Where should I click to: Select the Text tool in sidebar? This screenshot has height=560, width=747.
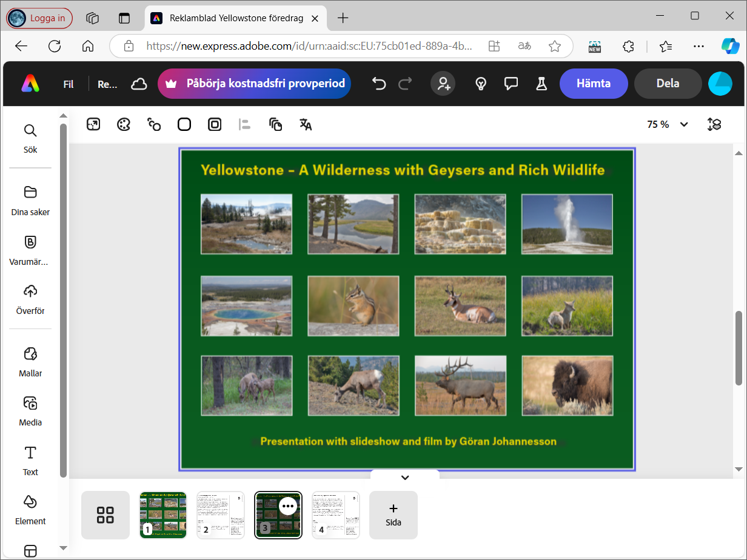click(30, 461)
